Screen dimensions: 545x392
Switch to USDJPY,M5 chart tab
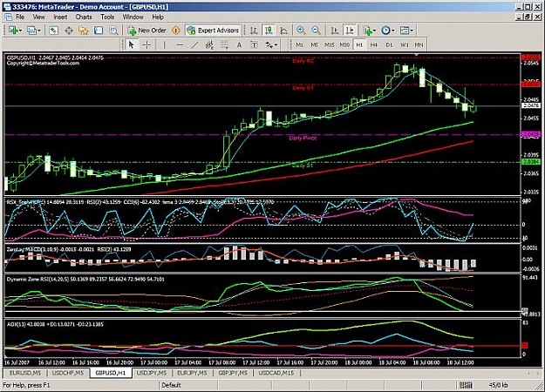click(x=152, y=373)
